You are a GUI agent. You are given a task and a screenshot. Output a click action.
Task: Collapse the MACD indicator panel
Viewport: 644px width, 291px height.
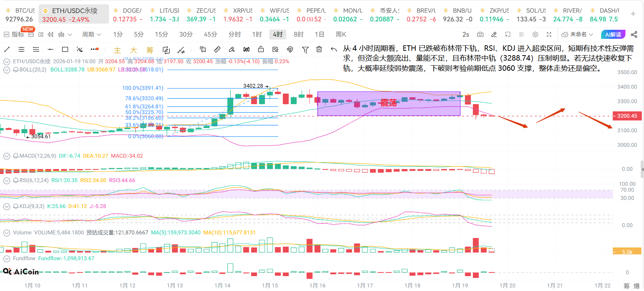(x=7, y=156)
